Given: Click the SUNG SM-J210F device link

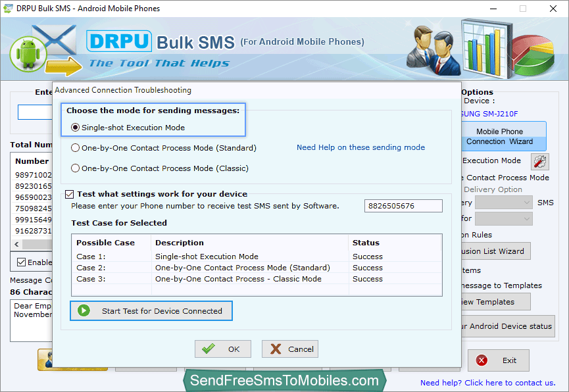Looking at the screenshot, I should [489, 114].
